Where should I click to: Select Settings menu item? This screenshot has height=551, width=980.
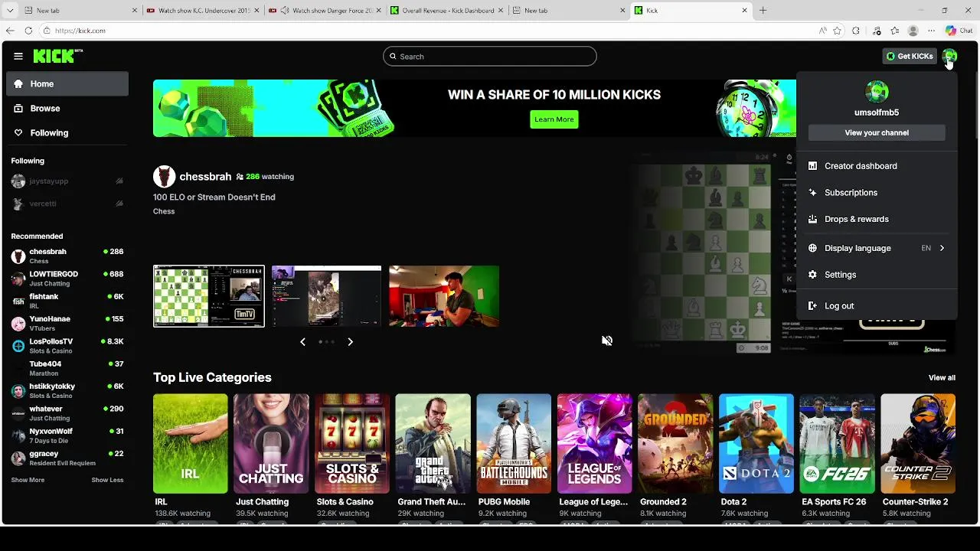(877, 275)
